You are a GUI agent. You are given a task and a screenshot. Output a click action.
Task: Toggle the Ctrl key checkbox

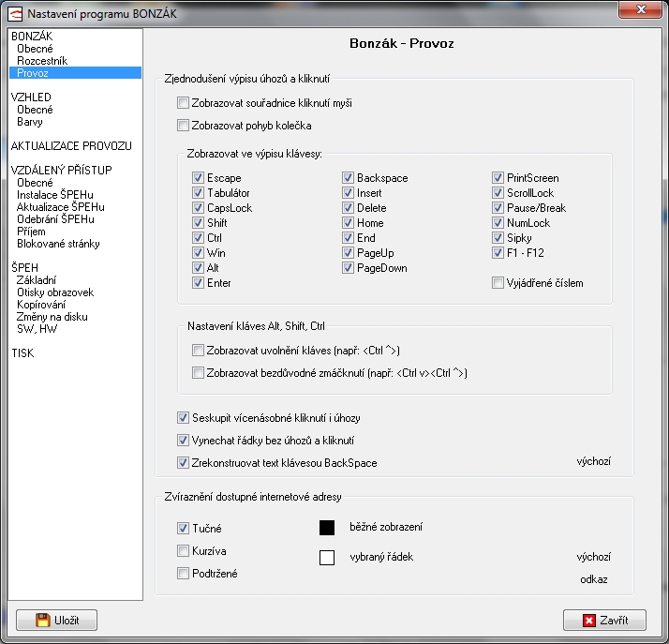(x=198, y=237)
